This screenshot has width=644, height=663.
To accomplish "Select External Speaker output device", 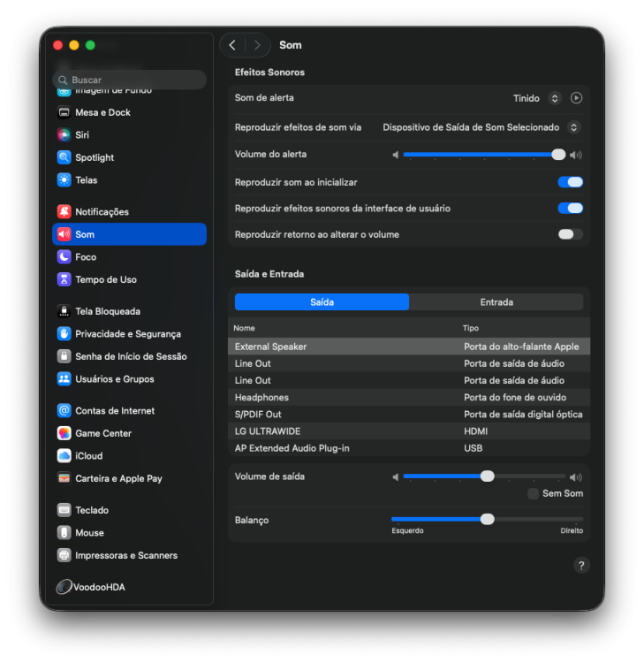I will pyautogui.click(x=409, y=347).
